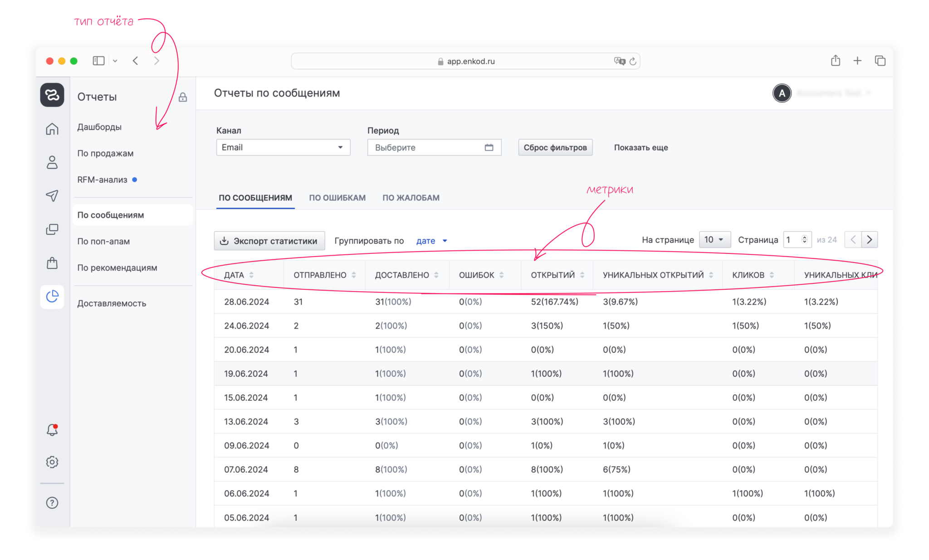The height and width of the screenshot is (560, 929).
Task: Switch to ПО ОШИБКАМ tab
Action: pos(337,198)
